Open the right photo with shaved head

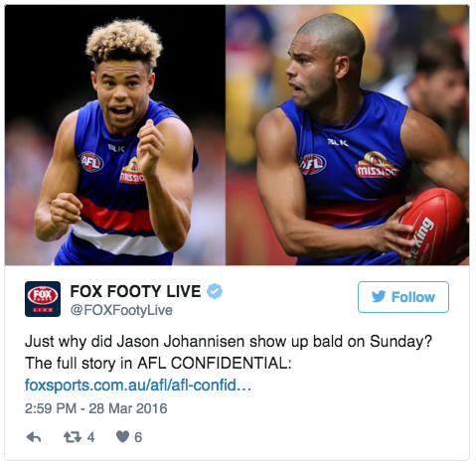[348, 135]
